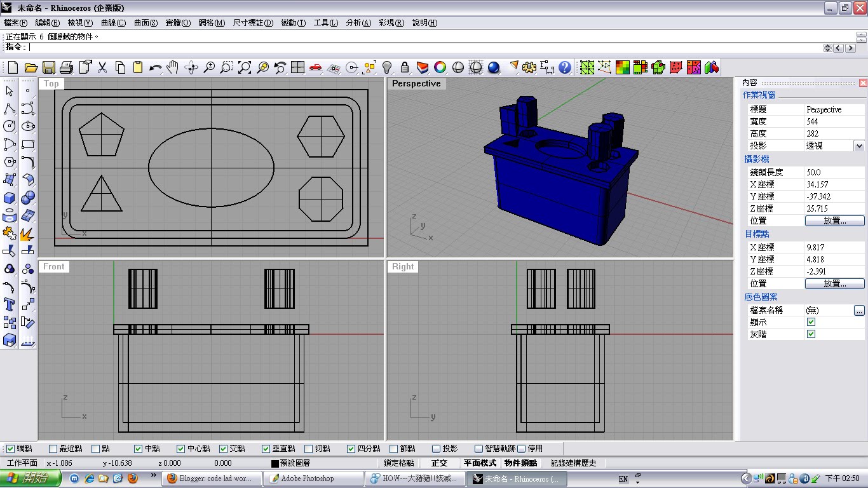Open the 實體 menu
Image resolution: width=868 pixels, height=488 pixels.
(x=178, y=23)
